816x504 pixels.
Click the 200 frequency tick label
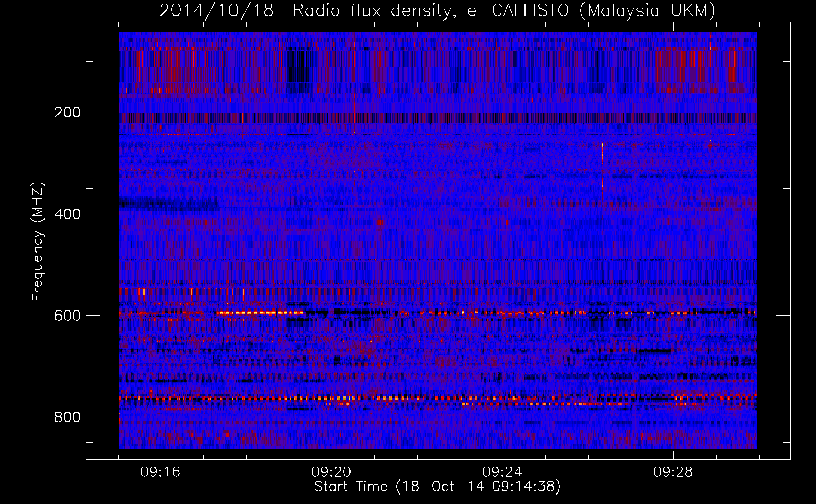tap(68, 112)
